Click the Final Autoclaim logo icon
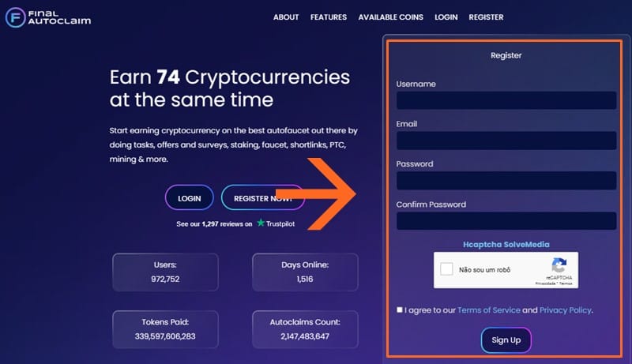The image size is (632, 364). coord(17,17)
